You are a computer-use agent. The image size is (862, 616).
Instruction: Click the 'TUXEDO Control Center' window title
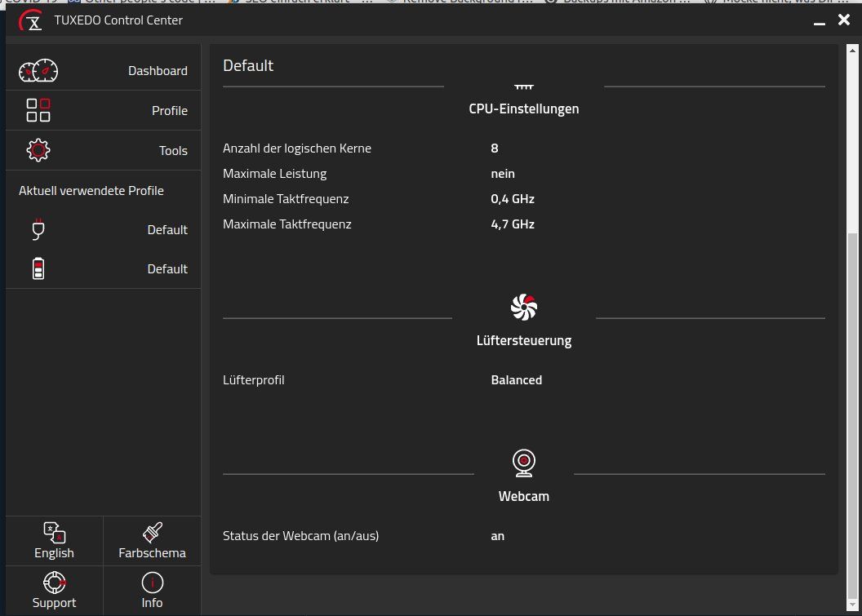(118, 20)
